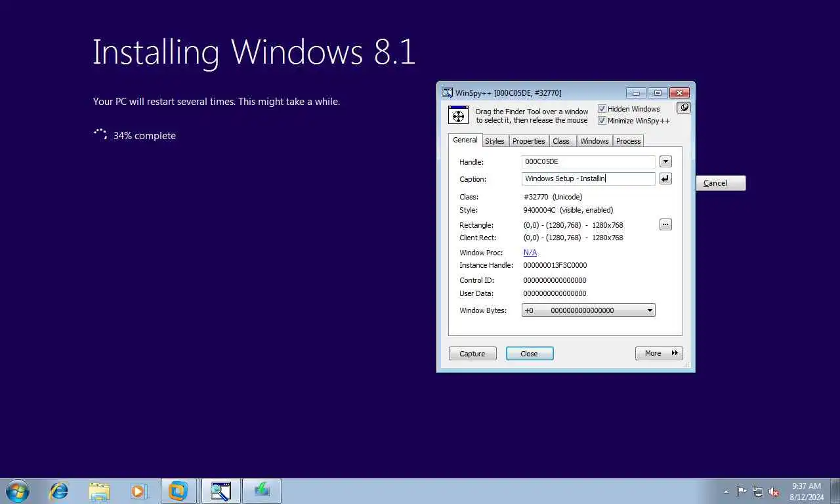Click the pin button beside Hidden Windows

point(684,108)
